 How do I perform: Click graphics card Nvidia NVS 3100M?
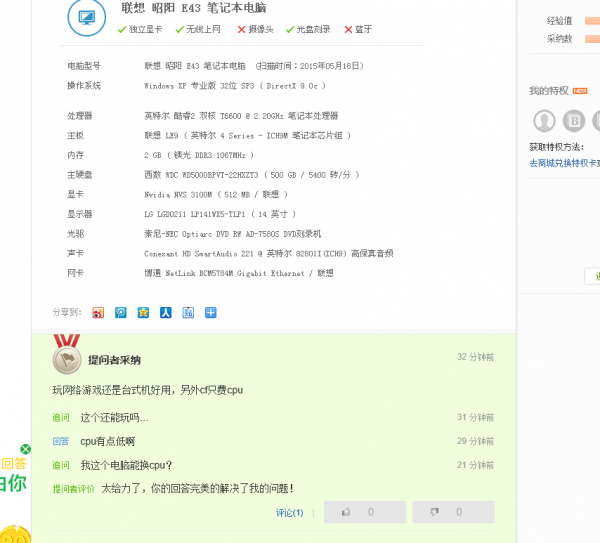[x=215, y=194]
